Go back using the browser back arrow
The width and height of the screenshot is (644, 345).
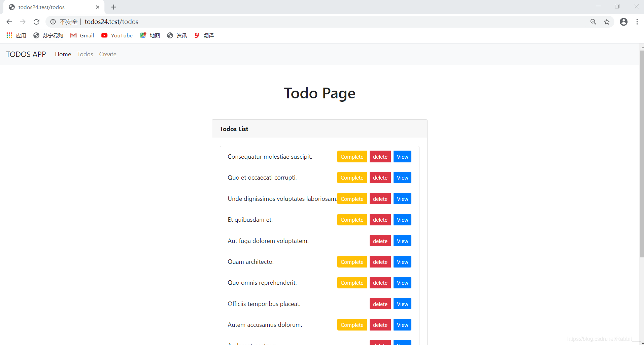point(9,22)
